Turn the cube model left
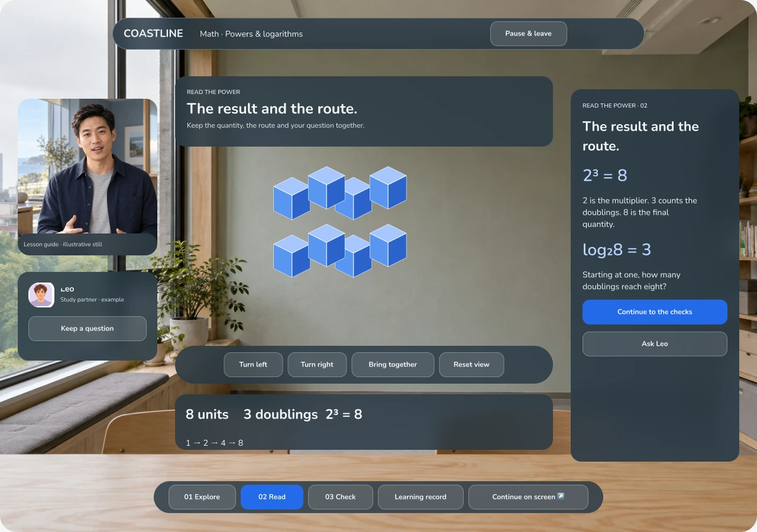This screenshot has width=757, height=532. [x=253, y=365]
